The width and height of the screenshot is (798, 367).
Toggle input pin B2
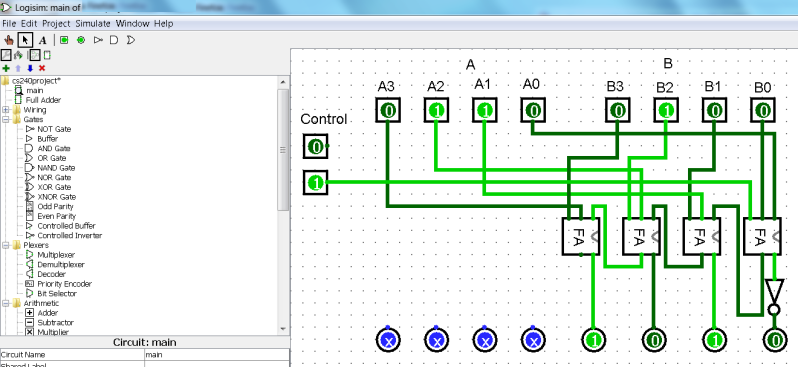(666, 110)
